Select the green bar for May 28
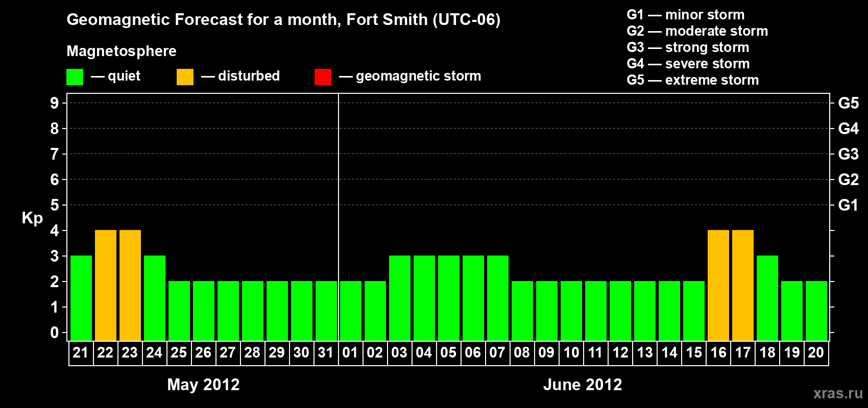This screenshot has height=408, width=868. (253, 311)
